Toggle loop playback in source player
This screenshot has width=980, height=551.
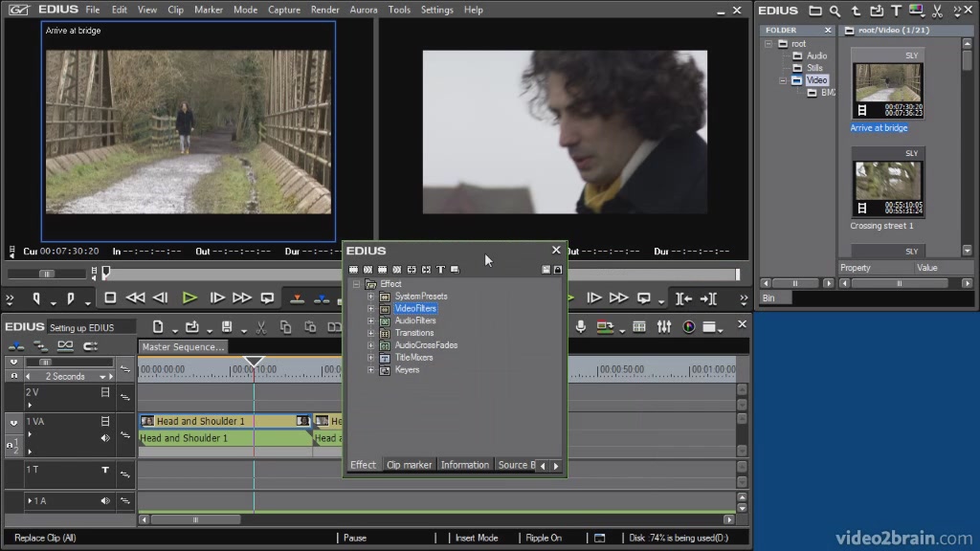[268, 298]
